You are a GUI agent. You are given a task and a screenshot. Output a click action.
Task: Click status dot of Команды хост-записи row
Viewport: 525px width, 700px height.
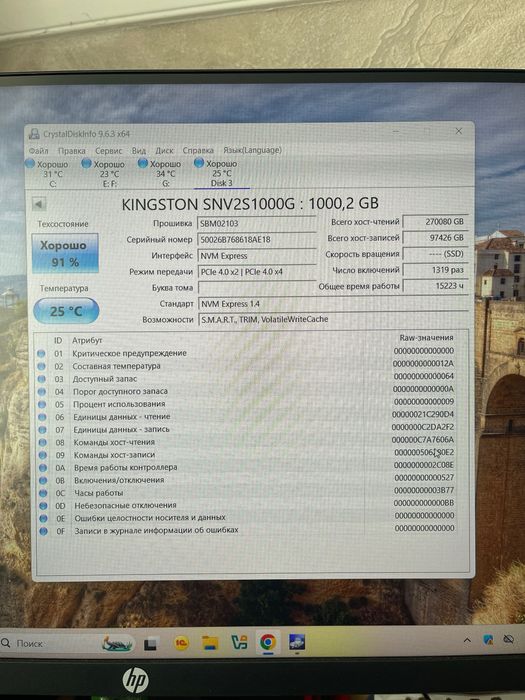(x=42, y=455)
